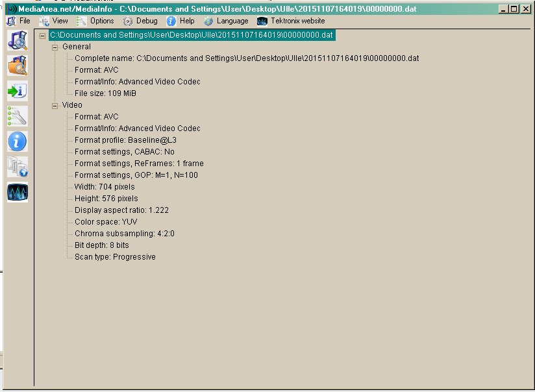Select 'Format settings, CABAC: No' row
Image resolution: width=535 pixels, height=392 pixels.
pos(125,151)
